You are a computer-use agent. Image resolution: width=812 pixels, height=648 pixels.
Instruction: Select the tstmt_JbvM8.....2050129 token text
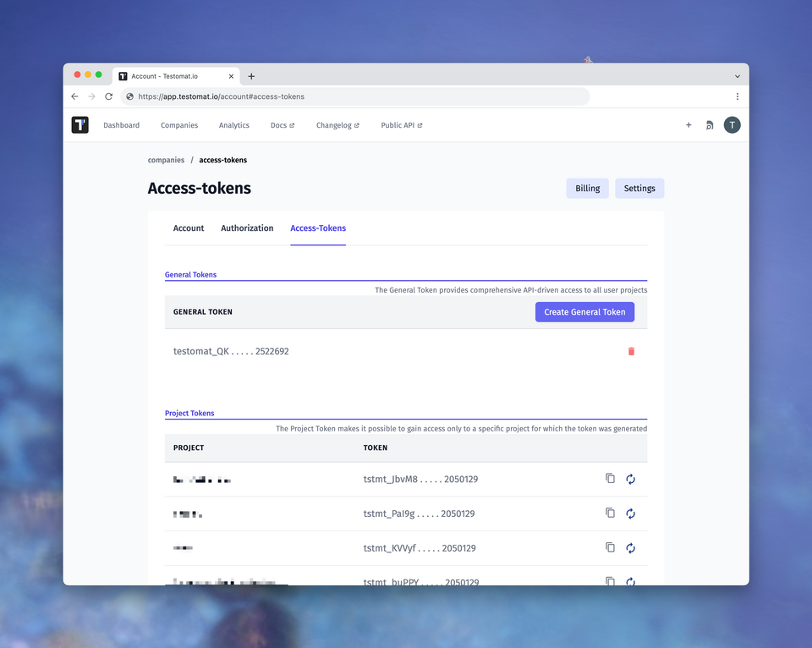420,479
